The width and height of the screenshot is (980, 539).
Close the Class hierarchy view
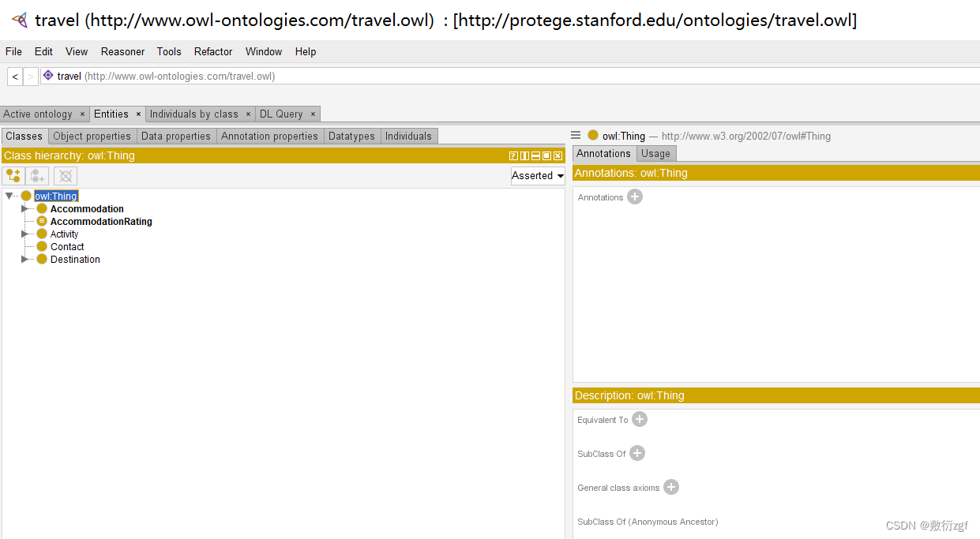click(x=558, y=155)
